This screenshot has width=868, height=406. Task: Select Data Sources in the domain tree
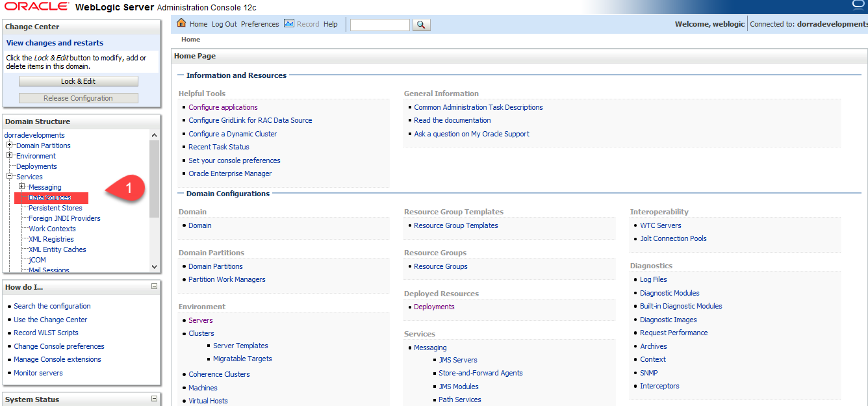click(x=50, y=197)
